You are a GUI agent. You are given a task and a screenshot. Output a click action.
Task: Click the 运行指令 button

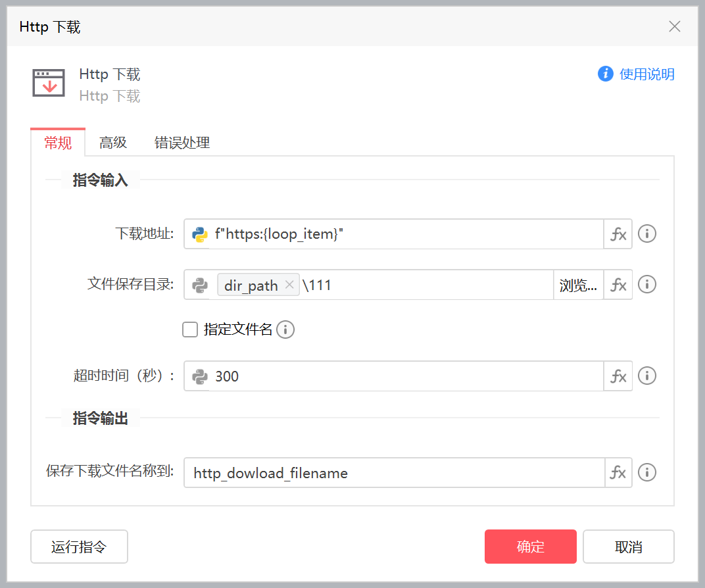pyautogui.click(x=79, y=547)
